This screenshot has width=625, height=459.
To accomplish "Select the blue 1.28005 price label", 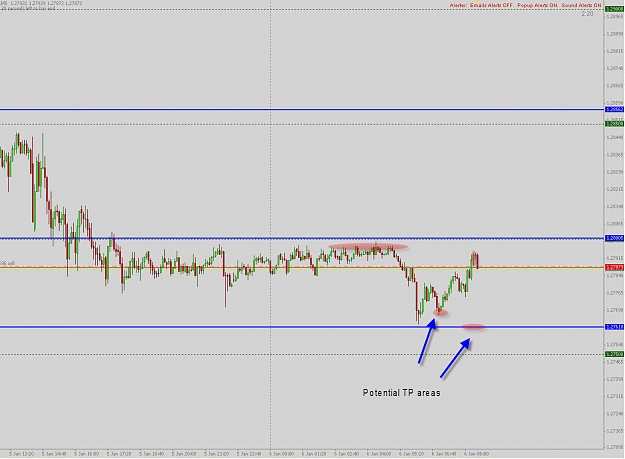I will pyautogui.click(x=614, y=238).
